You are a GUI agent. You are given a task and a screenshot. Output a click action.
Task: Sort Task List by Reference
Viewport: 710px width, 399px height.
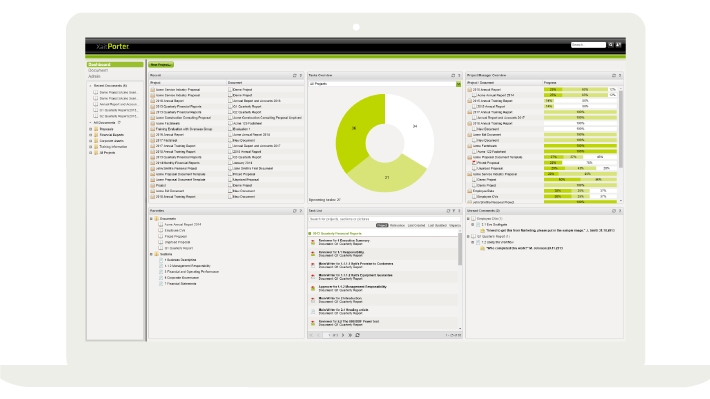[x=397, y=226]
